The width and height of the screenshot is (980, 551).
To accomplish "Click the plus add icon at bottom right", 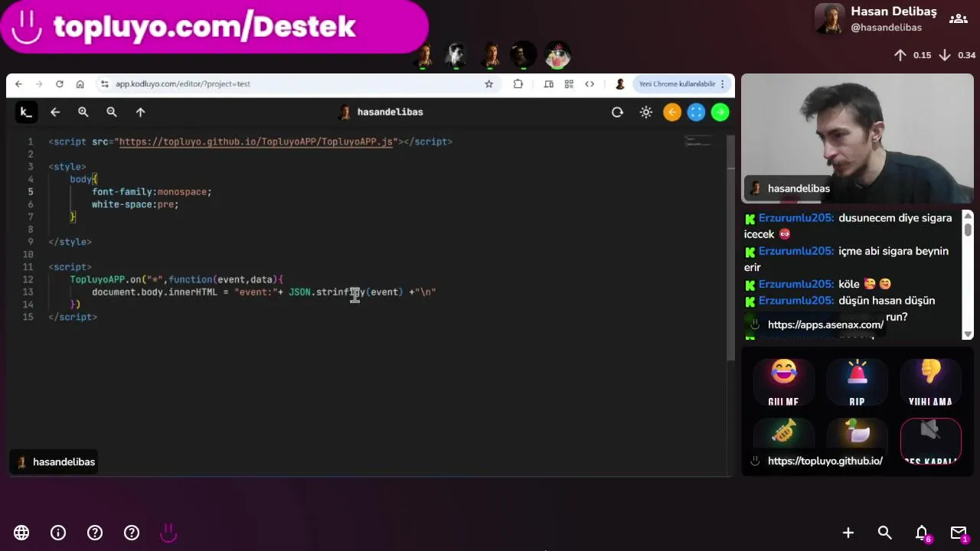I will pos(848,533).
